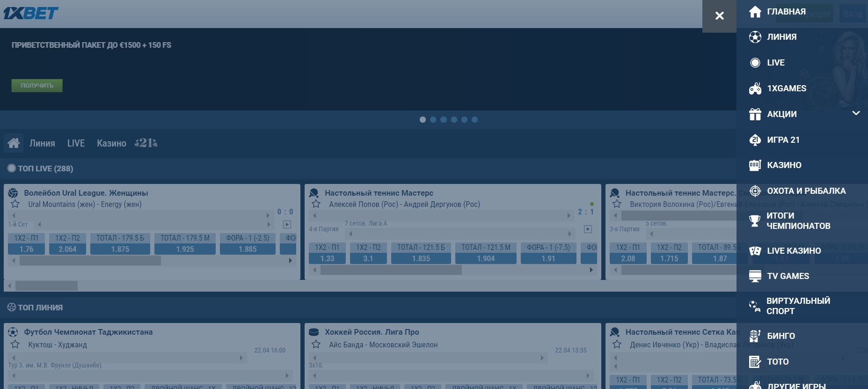Screen dimensions: 868x389
Task: Click hockey puck icon for Россия Лига Про
Action: 314,332
